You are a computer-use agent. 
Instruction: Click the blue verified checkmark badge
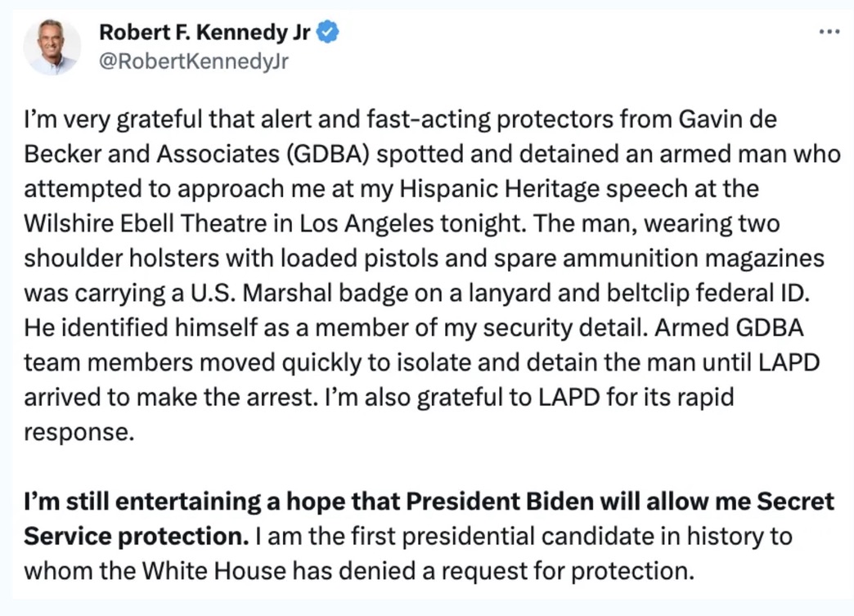coord(330,34)
